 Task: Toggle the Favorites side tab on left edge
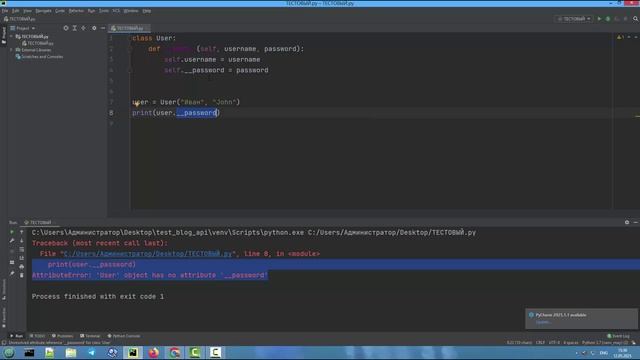[4, 317]
